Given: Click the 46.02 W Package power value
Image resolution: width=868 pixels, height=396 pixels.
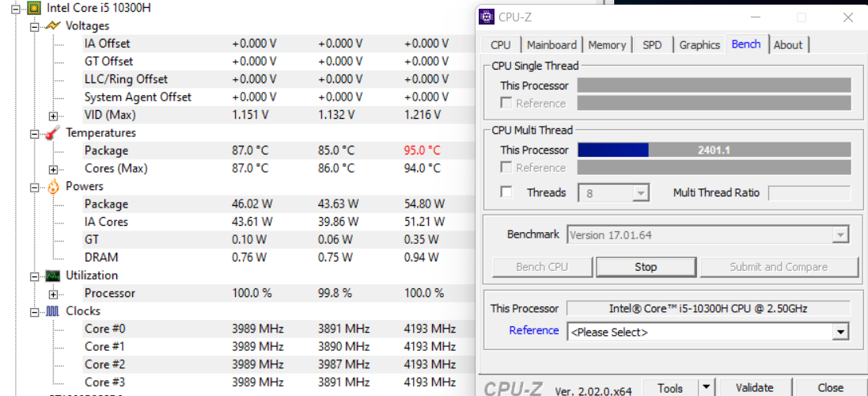Looking at the screenshot, I should 252,204.
